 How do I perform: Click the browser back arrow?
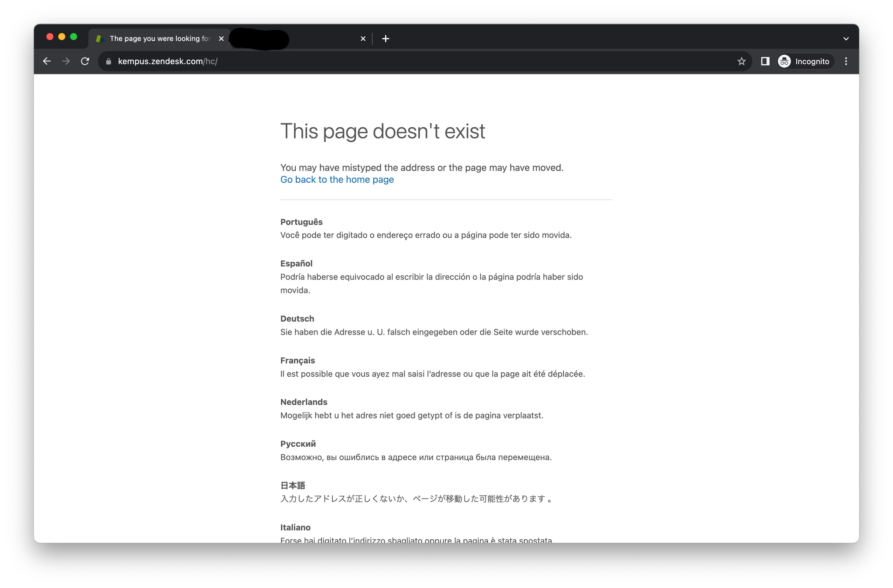click(x=47, y=61)
